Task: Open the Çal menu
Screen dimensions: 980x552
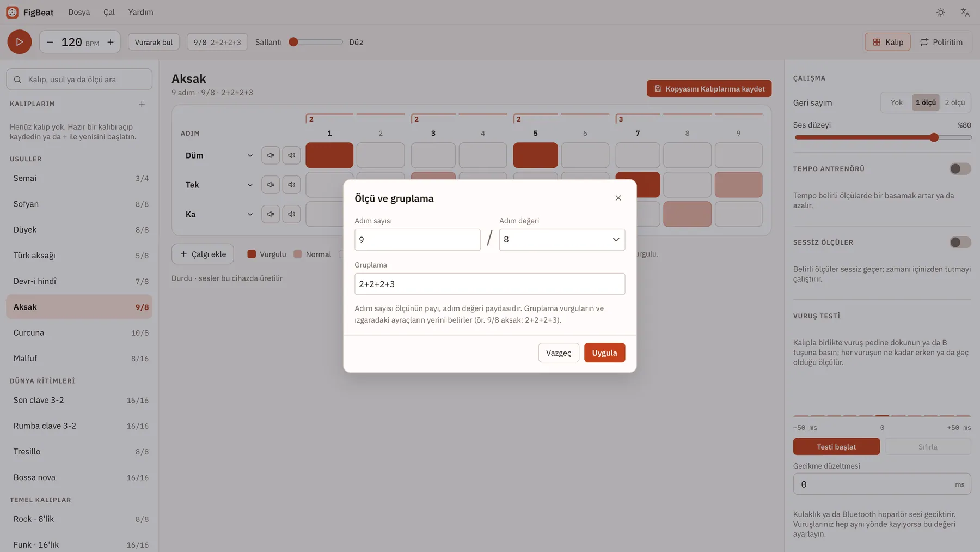Action: (109, 12)
